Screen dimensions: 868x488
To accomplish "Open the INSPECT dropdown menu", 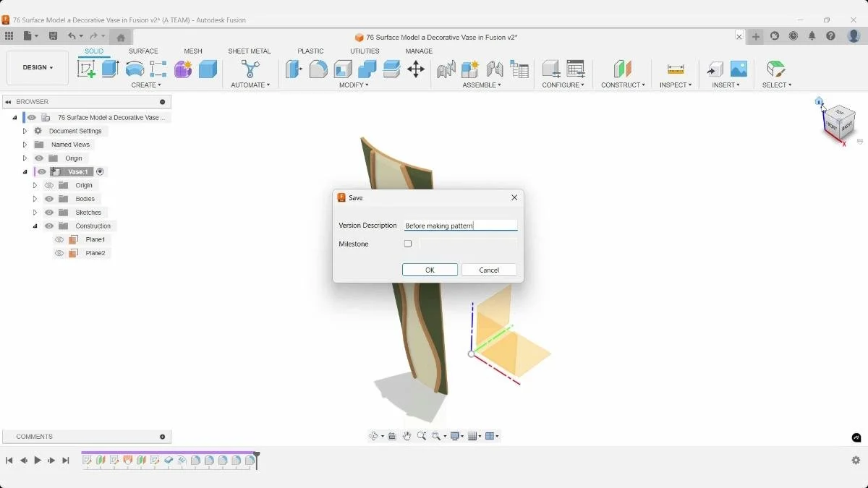I will click(676, 85).
